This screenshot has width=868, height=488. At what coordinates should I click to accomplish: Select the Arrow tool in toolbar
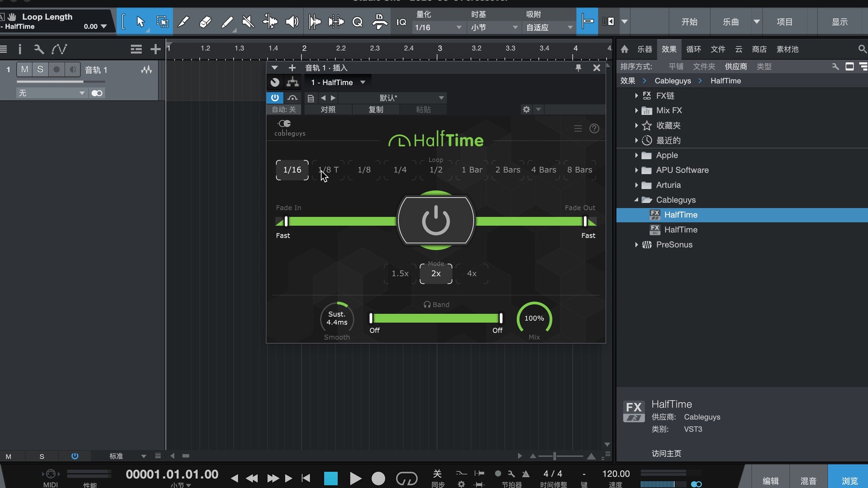[140, 21]
